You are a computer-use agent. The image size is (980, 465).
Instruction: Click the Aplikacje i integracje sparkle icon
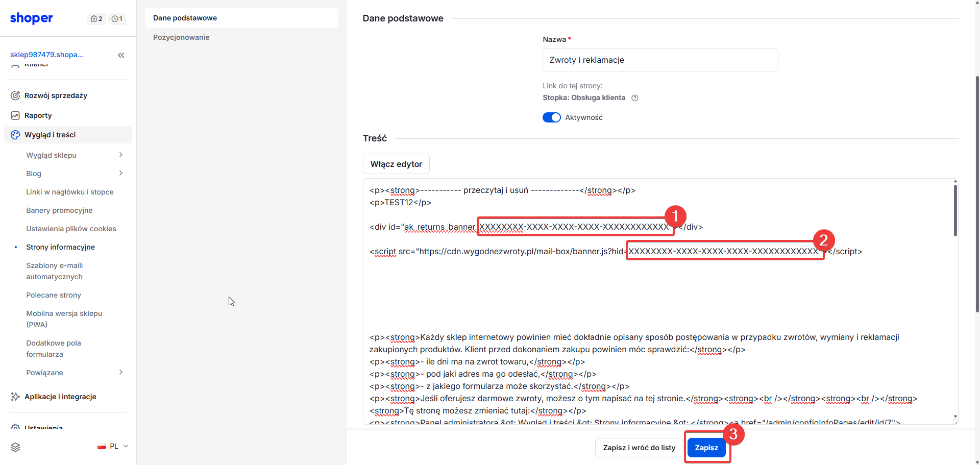(x=15, y=397)
